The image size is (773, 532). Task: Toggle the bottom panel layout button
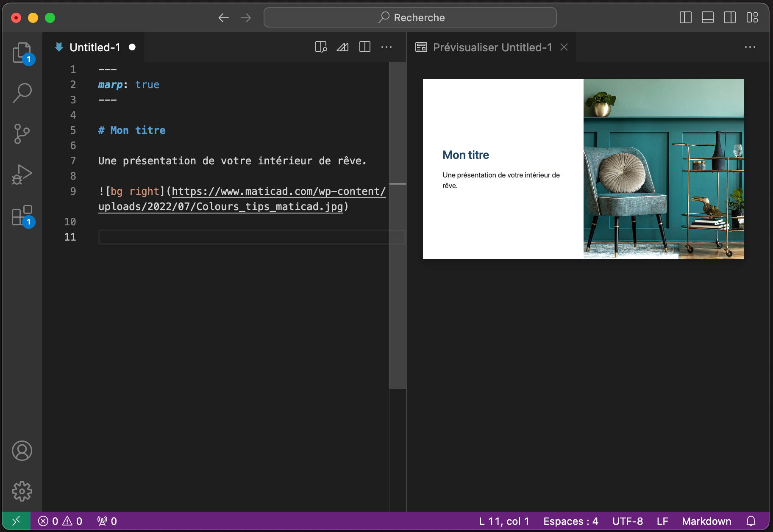pyautogui.click(x=708, y=18)
